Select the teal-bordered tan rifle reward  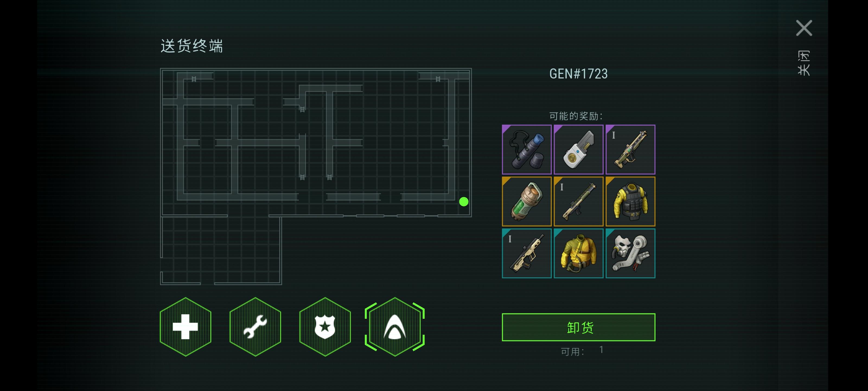[x=526, y=253]
